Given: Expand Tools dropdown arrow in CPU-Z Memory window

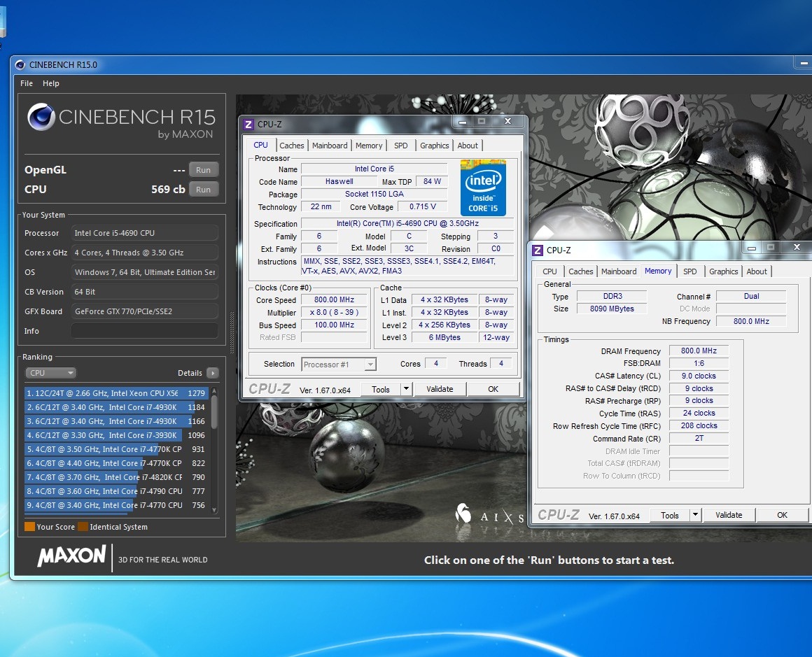Looking at the screenshot, I should point(696,515).
